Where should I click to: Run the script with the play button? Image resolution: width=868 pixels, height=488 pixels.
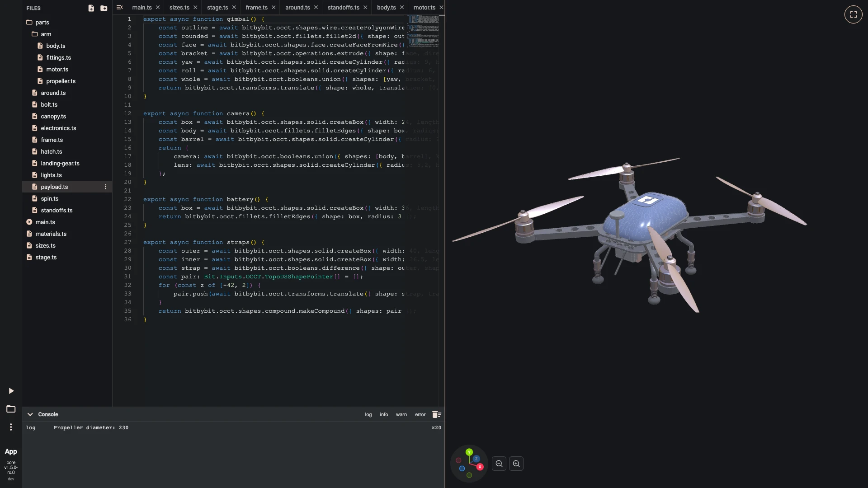[x=11, y=391]
